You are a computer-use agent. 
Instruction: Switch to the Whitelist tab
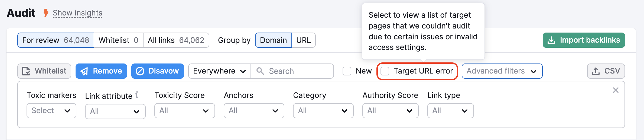point(118,40)
